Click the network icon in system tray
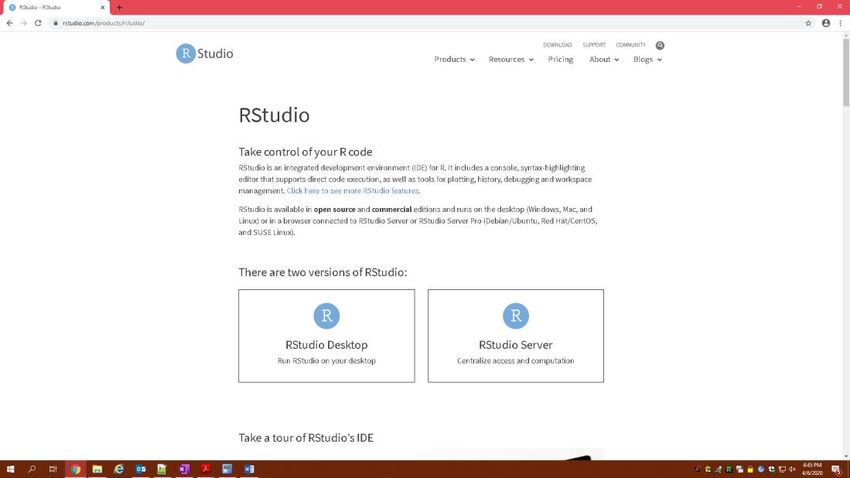This screenshot has height=478, width=850. pos(782,469)
